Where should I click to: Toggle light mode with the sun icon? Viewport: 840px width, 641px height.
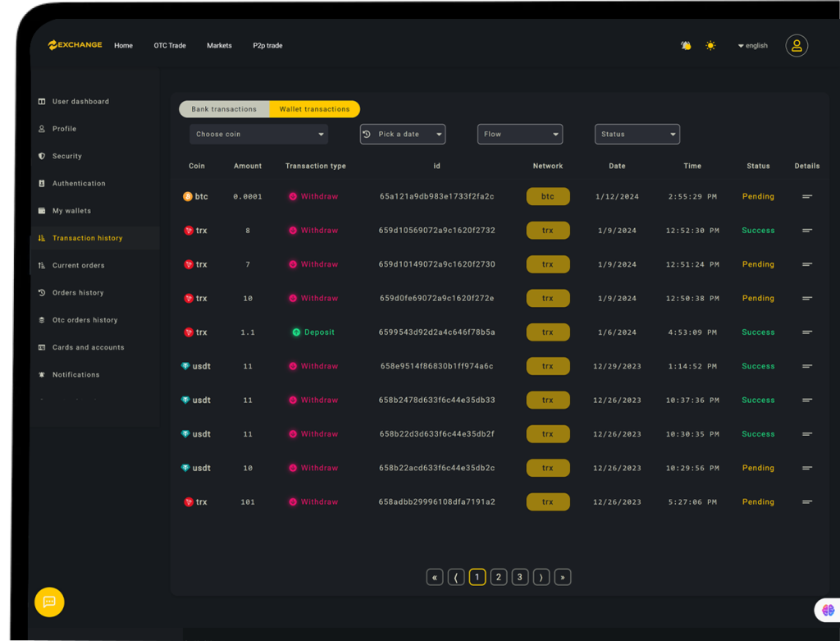[710, 46]
